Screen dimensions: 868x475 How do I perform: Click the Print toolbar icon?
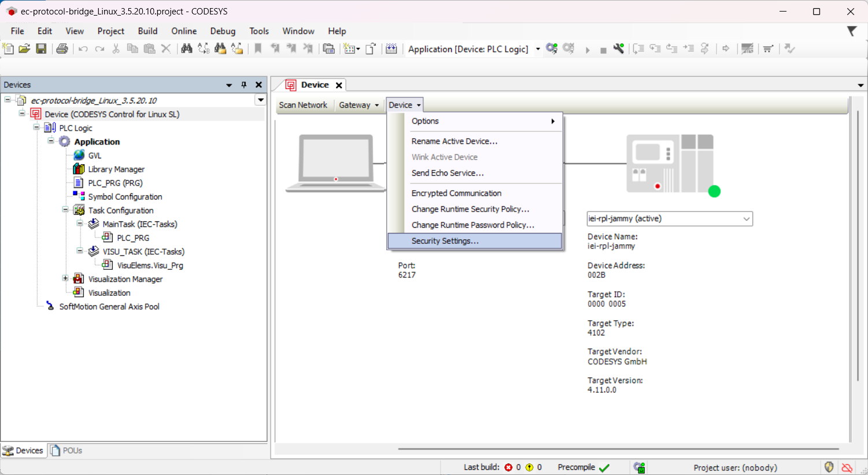62,49
